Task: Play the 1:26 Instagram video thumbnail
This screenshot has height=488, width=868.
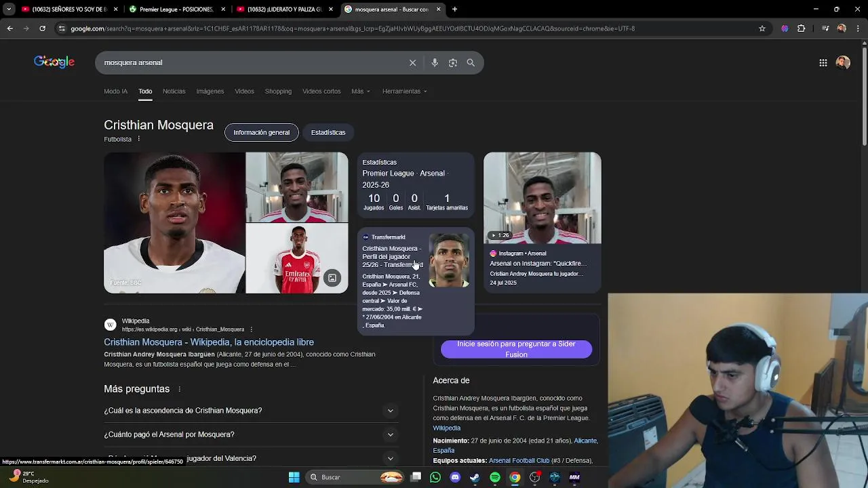Action: pos(542,198)
